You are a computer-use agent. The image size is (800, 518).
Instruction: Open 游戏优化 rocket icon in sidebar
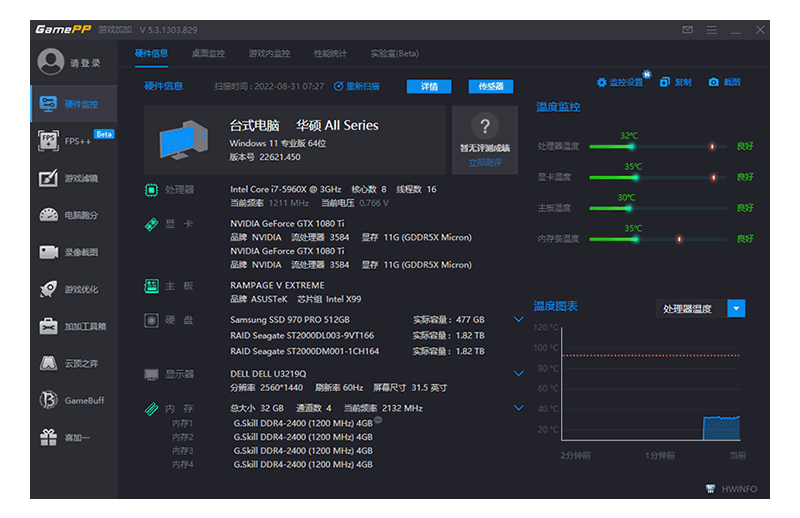(73, 289)
